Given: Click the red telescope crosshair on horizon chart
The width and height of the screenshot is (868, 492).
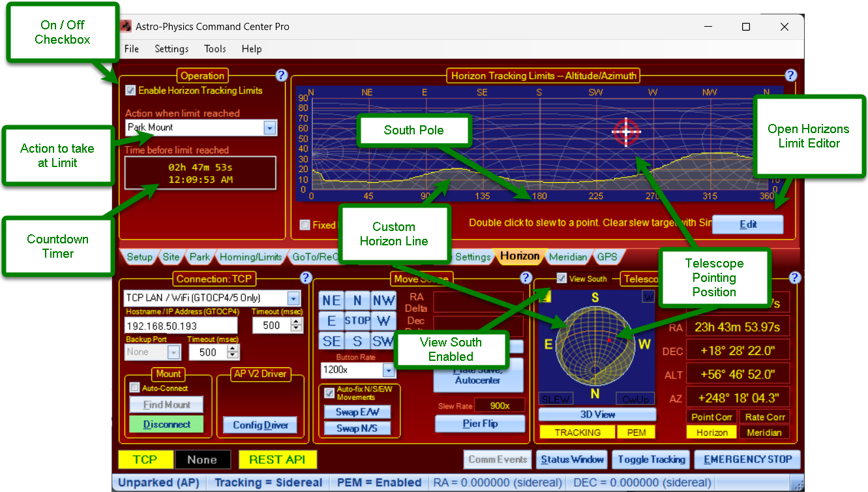Looking at the screenshot, I should (627, 131).
